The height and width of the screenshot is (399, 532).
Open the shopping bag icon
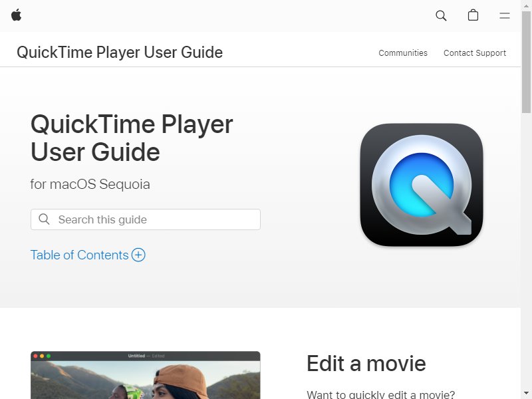473,15
